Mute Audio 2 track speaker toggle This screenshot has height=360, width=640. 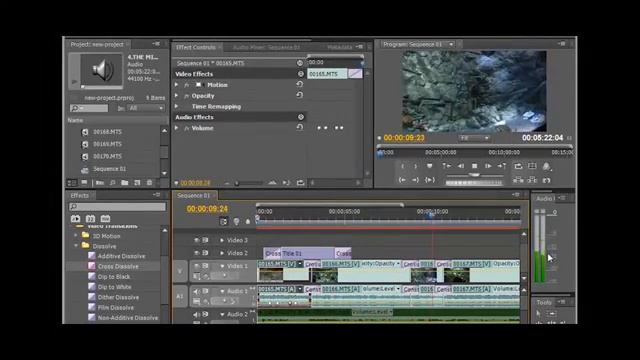tap(197, 314)
